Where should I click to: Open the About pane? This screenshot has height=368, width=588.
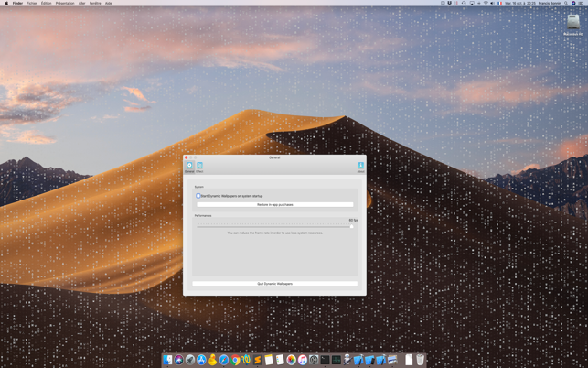coord(360,167)
